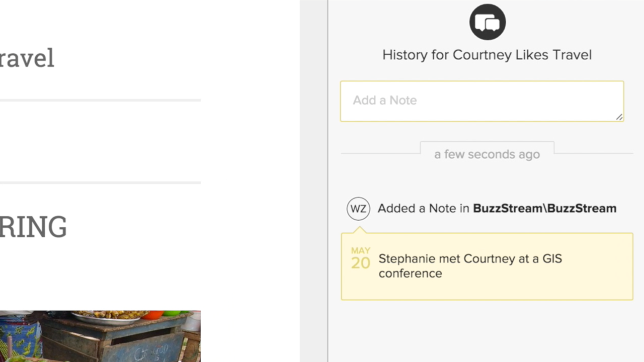Click the divider line above the RING heading
Screen dimensions: 644x362
[x=100, y=183]
